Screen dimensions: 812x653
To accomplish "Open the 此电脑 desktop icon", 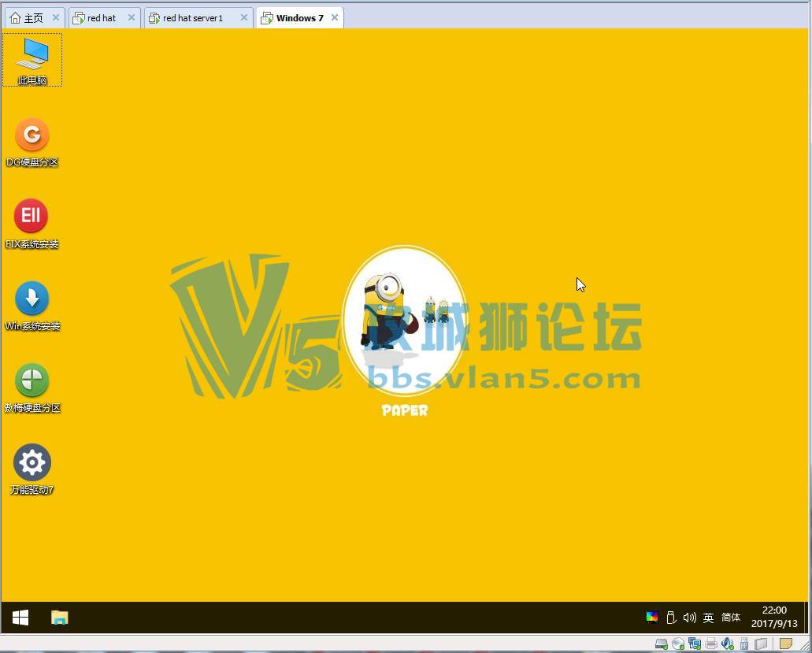I will tap(32, 60).
